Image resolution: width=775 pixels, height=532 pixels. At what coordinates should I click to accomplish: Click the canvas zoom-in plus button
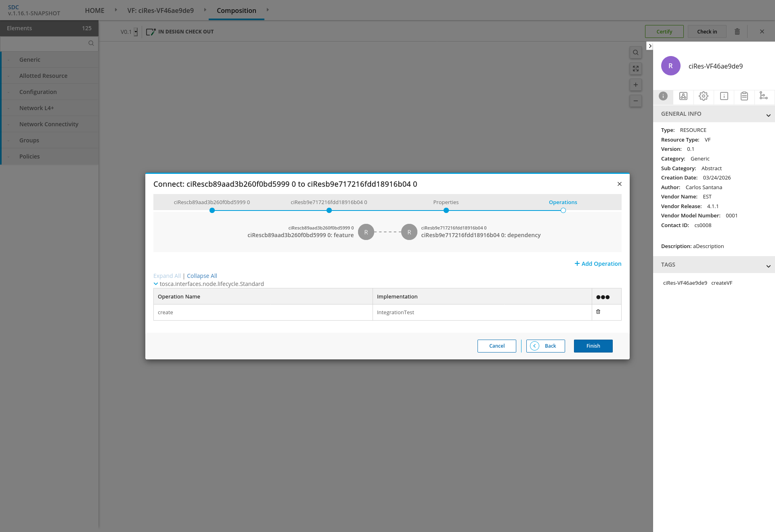click(x=635, y=85)
